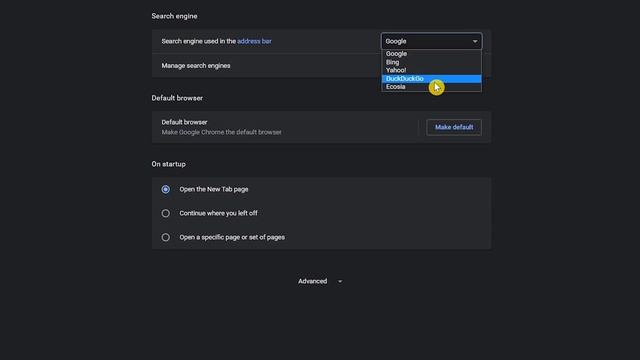This screenshot has width=640, height=360.
Task: Open Manage search engines row
Action: (x=321, y=66)
